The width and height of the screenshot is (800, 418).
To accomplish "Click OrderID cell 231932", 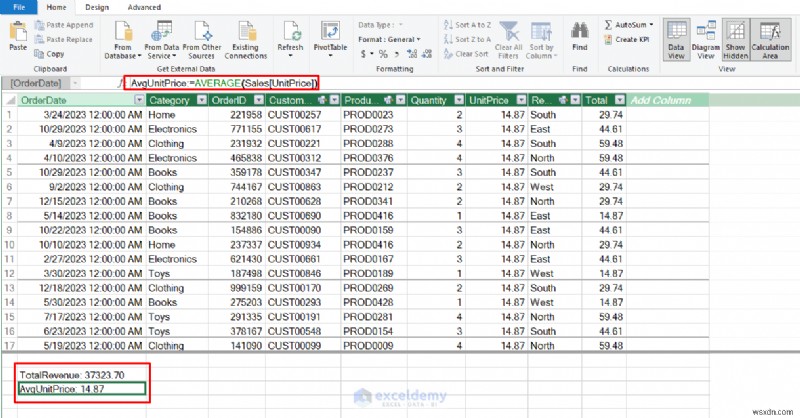I will [x=237, y=143].
